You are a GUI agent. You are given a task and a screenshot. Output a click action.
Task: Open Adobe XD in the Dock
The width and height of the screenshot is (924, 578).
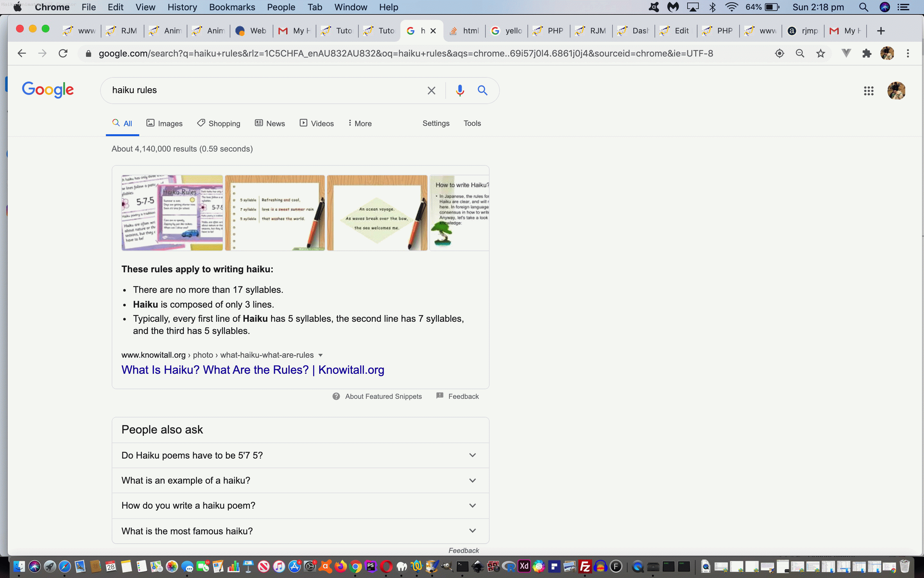point(524,566)
